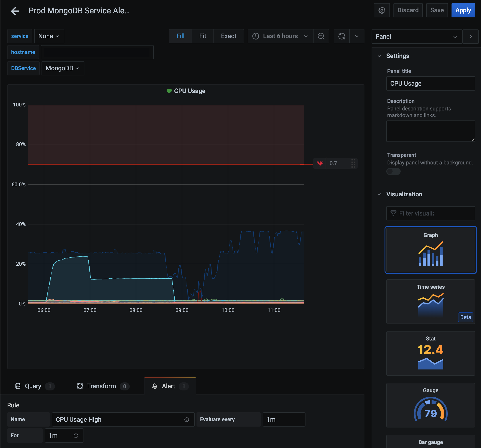Open the service None dropdown
This screenshot has height=448, width=481.
pos(49,36)
